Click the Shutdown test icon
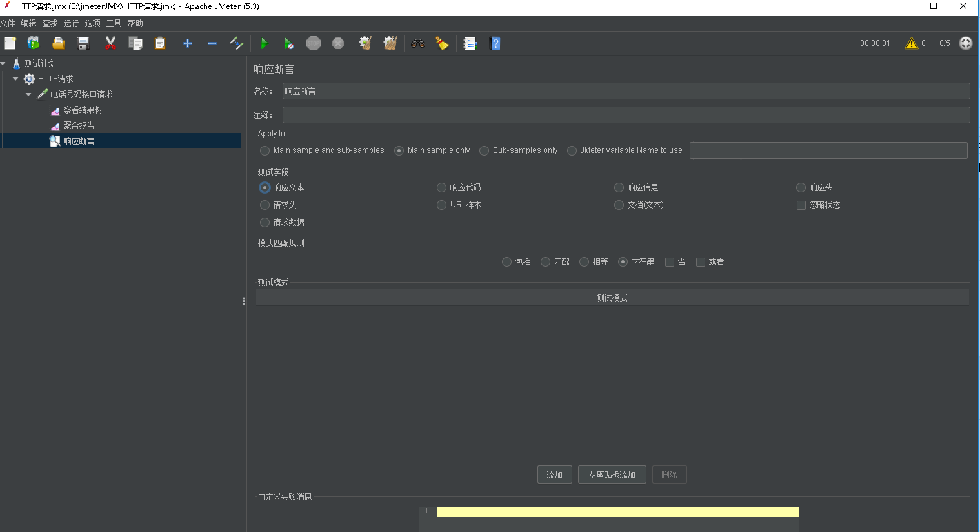This screenshot has width=980, height=532. tap(338, 43)
